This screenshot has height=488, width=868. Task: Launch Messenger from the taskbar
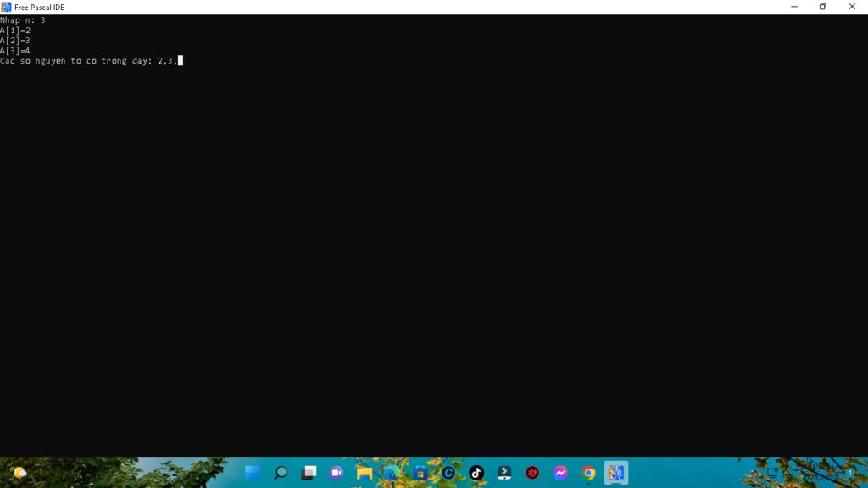[560, 473]
